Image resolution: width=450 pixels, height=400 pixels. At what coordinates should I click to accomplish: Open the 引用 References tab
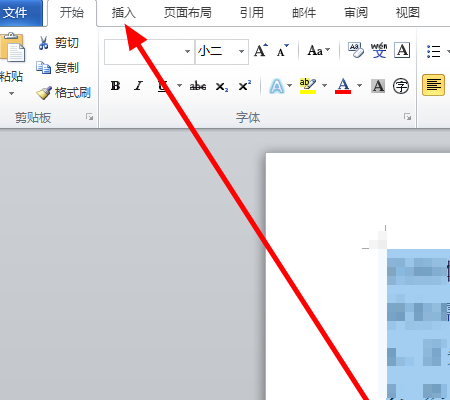click(x=252, y=13)
